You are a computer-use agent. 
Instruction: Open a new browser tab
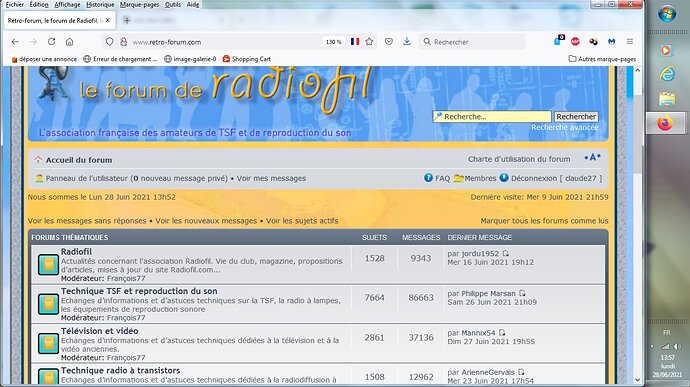(126, 20)
